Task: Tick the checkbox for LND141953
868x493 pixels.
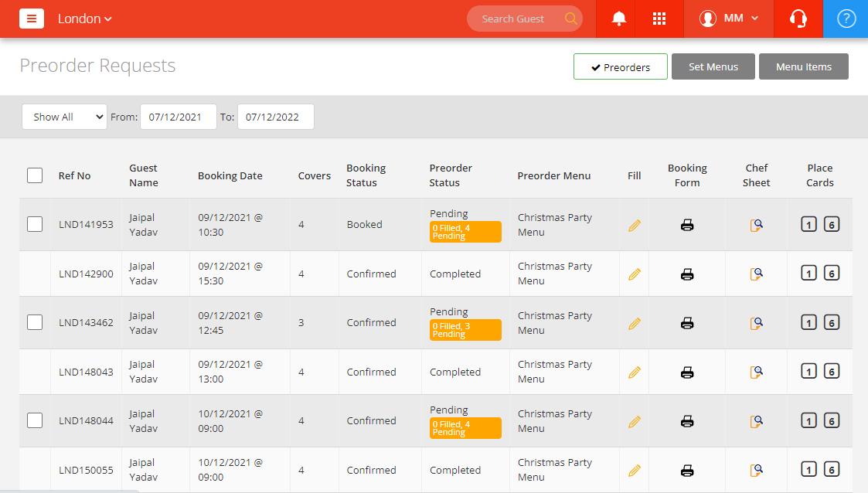Action: [x=35, y=224]
